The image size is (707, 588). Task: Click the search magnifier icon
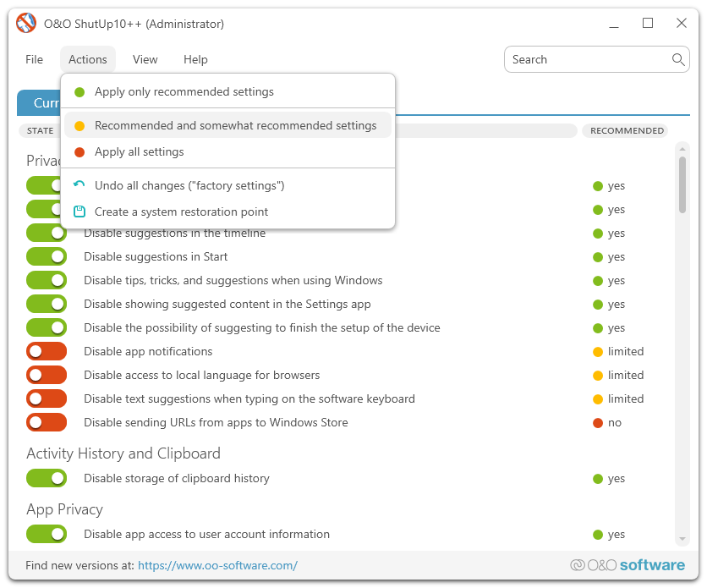677,59
